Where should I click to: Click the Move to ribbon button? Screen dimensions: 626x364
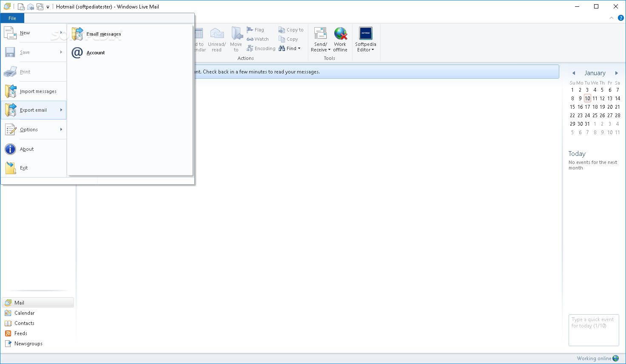click(236, 40)
